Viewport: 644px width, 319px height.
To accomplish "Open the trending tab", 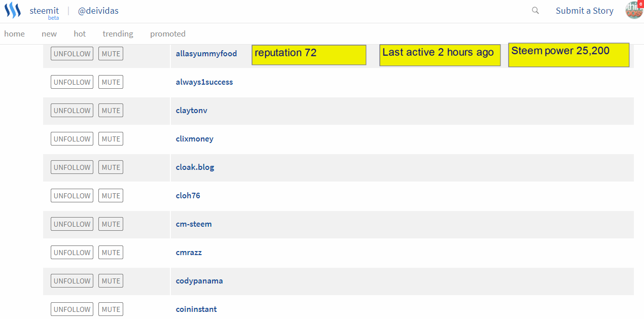I will point(118,33).
